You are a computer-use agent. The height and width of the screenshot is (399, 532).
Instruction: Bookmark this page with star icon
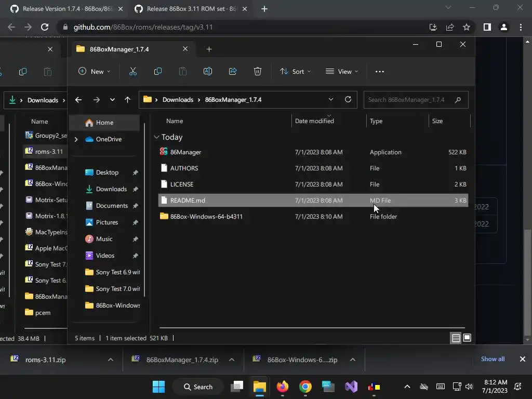coord(467,27)
